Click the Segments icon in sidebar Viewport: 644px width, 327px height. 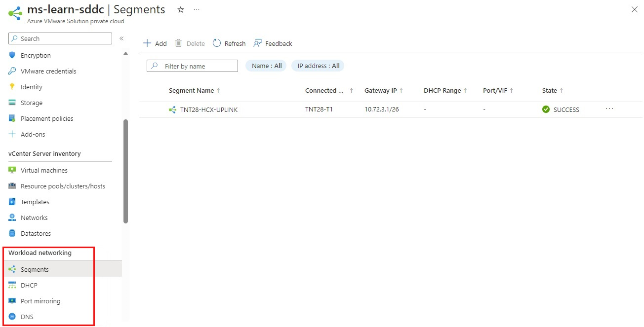12,269
